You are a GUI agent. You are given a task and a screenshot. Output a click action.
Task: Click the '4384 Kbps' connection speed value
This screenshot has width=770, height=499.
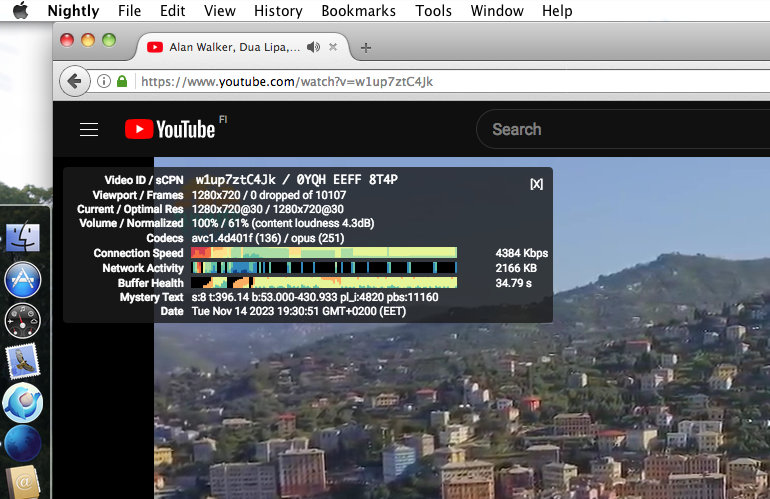coord(522,253)
